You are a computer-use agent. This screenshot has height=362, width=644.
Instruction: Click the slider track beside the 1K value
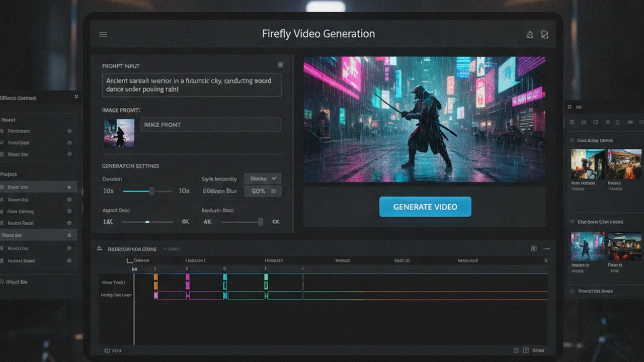[x=148, y=222]
